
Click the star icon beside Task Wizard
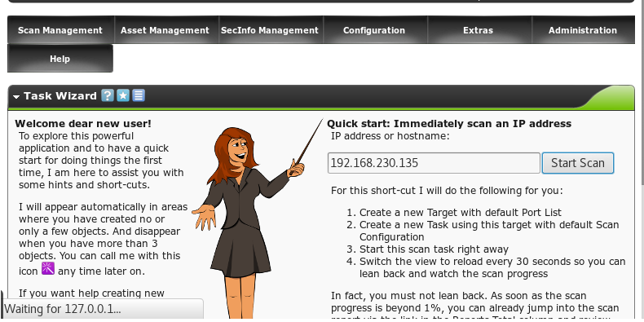pos(123,95)
